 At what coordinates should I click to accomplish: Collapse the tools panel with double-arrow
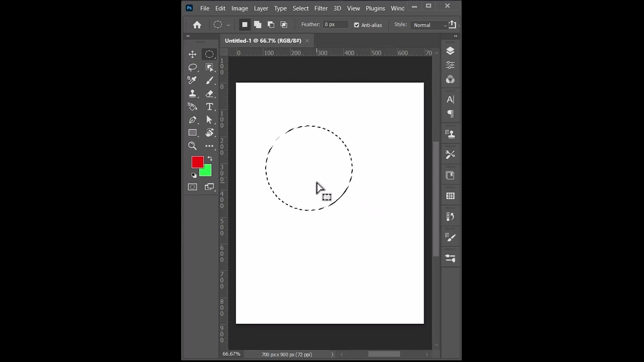point(188,36)
